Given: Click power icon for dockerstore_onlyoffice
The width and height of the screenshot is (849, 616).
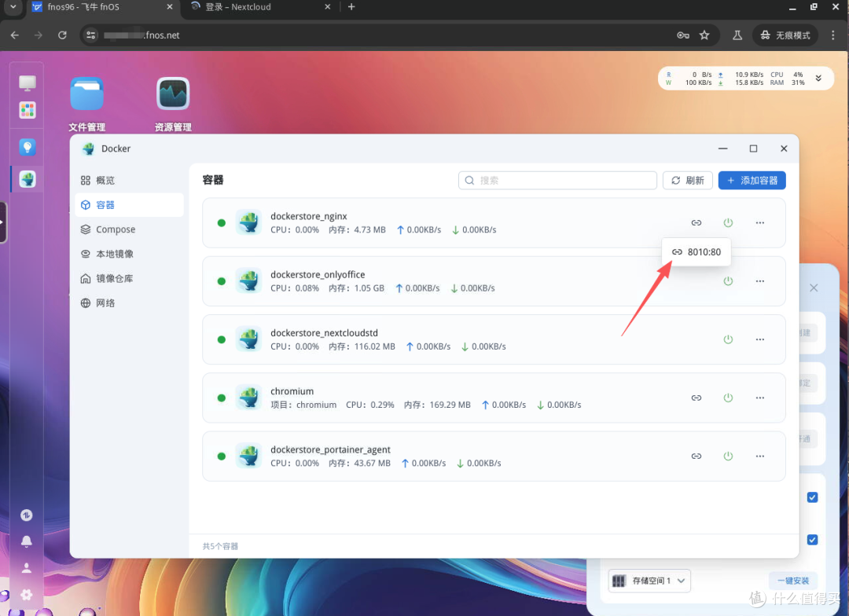Looking at the screenshot, I should [x=728, y=281].
